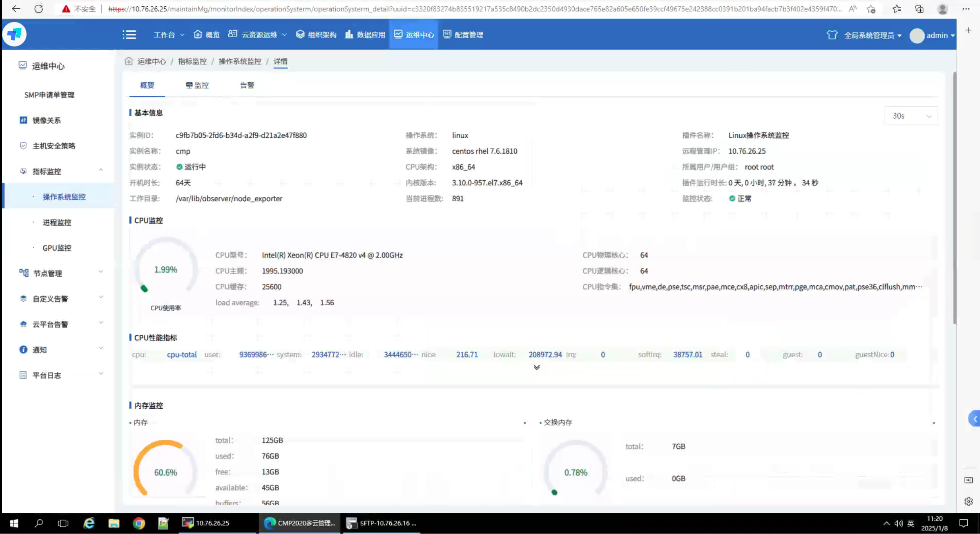Click the floating side panel expand arrow
980x534 pixels.
974,419
